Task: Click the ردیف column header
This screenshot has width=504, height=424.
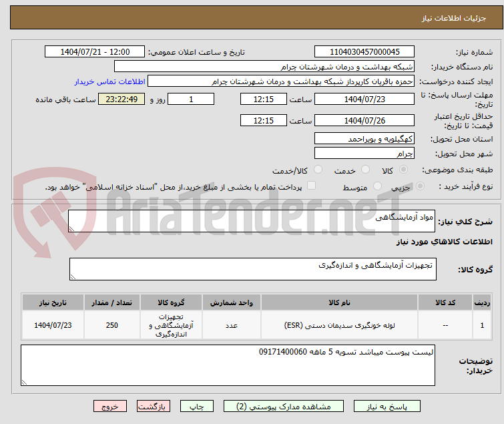Action: coord(482,302)
